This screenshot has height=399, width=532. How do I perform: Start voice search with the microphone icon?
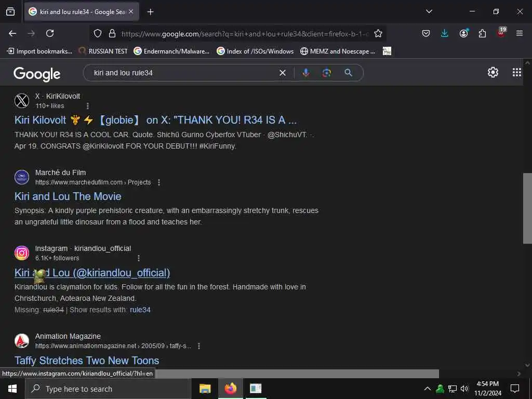pos(305,73)
